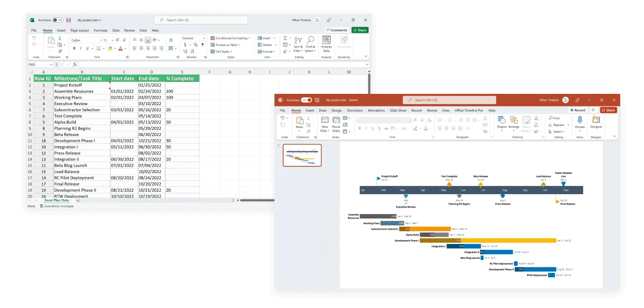The height and width of the screenshot is (308, 644).
Task: Switch to Office Timeline Pro tab
Action: click(x=469, y=110)
